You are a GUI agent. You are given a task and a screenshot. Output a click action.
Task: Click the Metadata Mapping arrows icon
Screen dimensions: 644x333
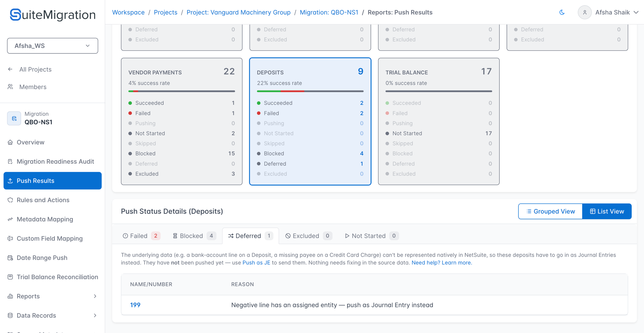click(x=10, y=219)
